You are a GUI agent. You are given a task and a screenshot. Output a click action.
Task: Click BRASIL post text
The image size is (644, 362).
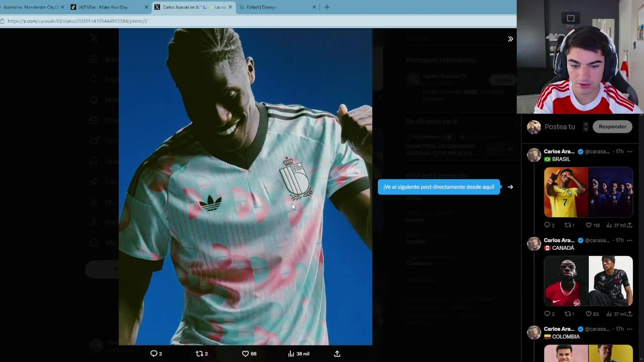click(557, 159)
